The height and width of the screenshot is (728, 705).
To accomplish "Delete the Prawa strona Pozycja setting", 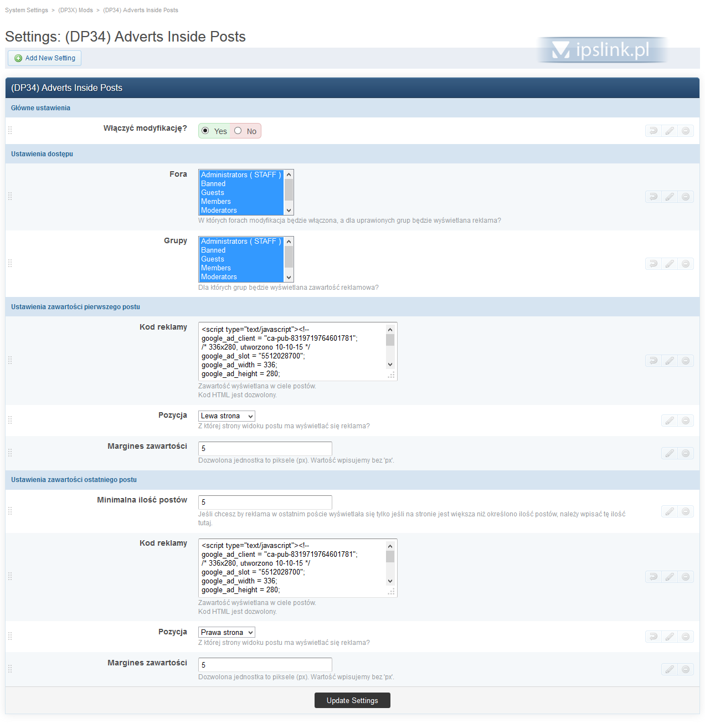I will click(686, 637).
